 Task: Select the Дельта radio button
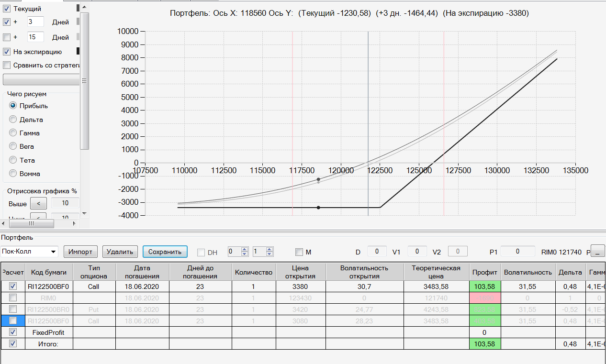pos(13,120)
